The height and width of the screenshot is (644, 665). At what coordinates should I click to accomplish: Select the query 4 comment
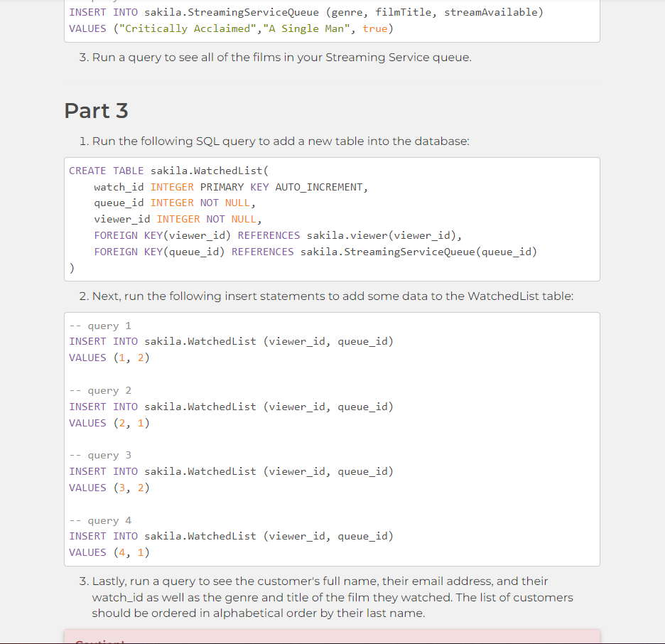[100, 520]
